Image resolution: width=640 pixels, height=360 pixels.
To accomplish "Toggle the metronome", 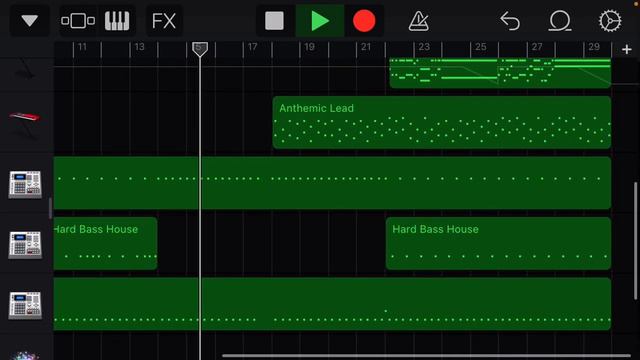I will click(x=418, y=20).
